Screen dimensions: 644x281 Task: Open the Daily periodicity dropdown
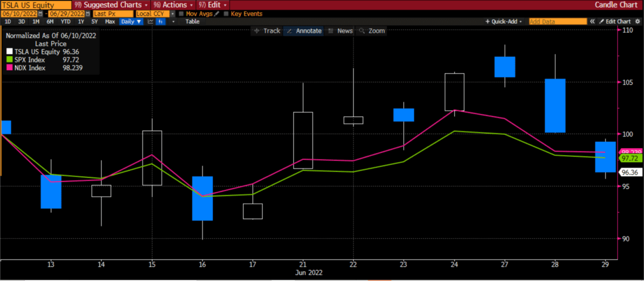(x=131, y=21)
